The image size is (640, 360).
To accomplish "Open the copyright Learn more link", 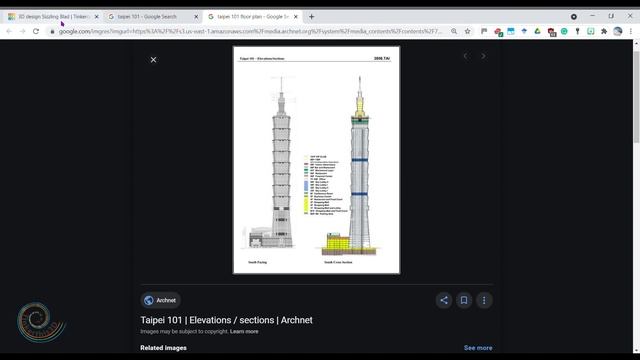I will point(244,331).
